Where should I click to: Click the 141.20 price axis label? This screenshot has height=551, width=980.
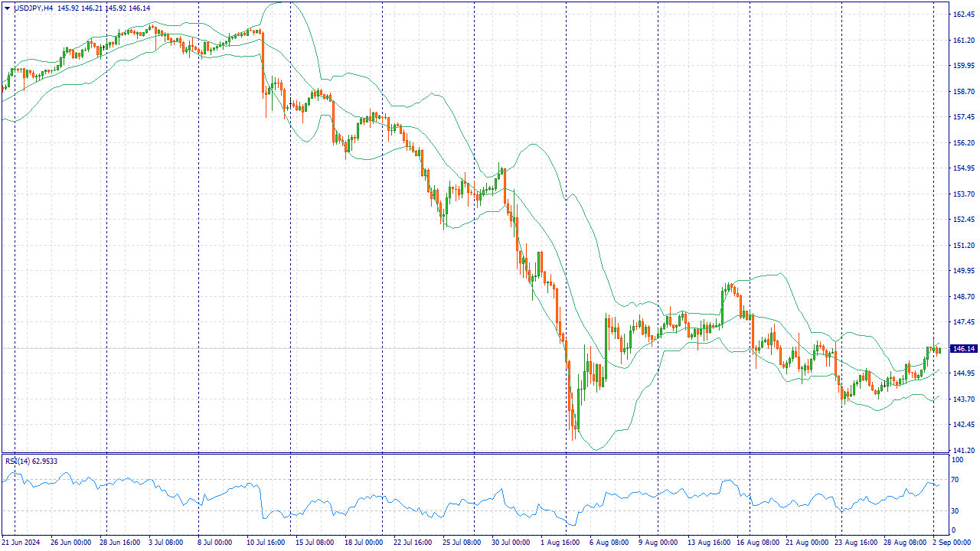click(x=962, y=451)
